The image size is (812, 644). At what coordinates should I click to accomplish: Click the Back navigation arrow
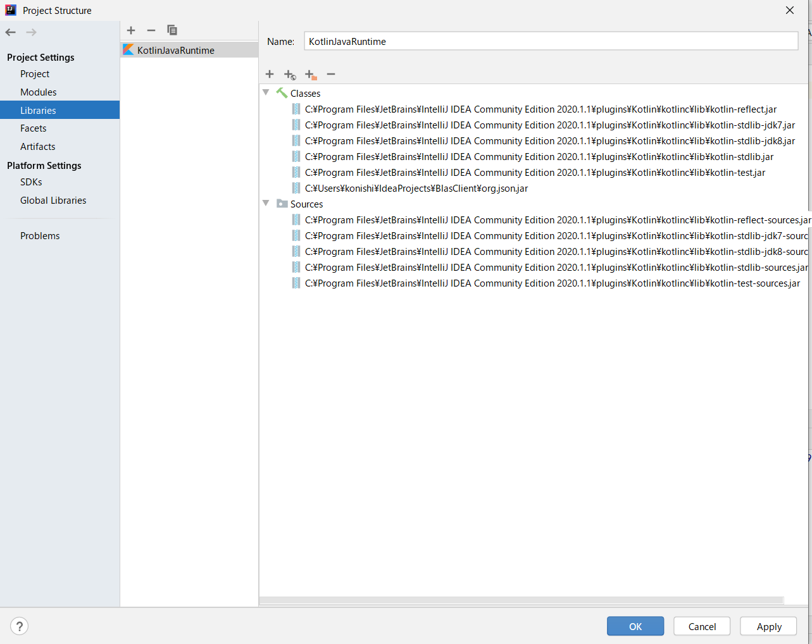tap(11, 32)
